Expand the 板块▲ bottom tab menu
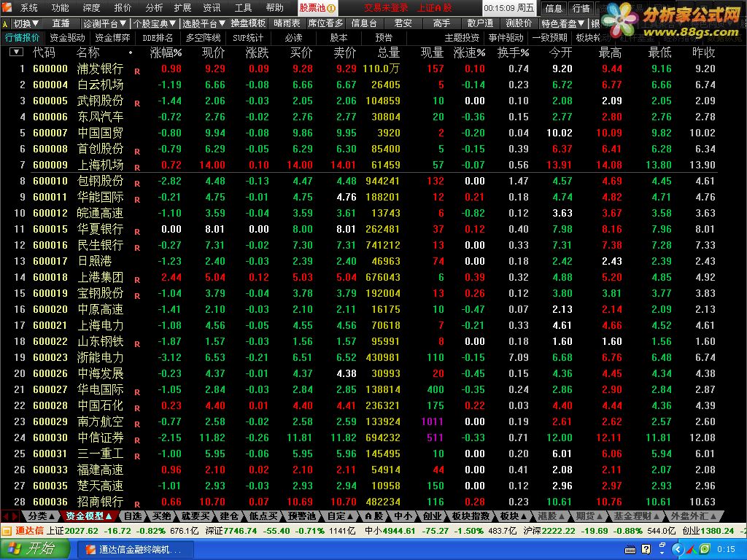Screen dimensions: 747x560 click(x=514, y=516)
